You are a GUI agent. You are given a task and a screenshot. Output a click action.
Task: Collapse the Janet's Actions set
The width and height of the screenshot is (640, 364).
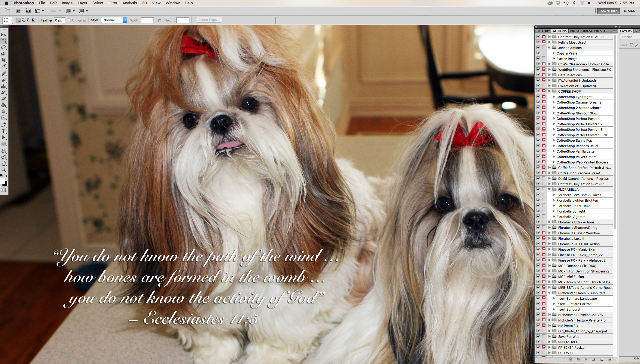click(x=549, y=48)
